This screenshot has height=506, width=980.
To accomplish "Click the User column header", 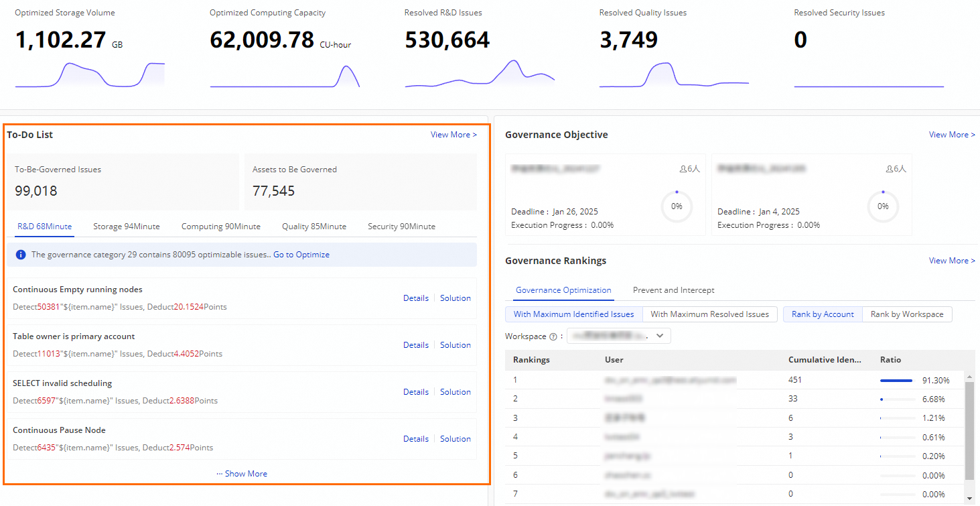I will click(614, 360).
